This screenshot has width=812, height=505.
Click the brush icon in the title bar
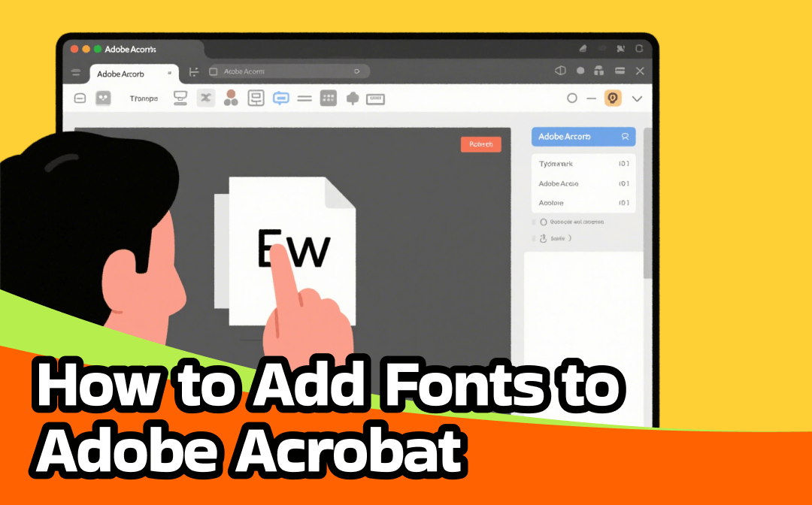pyautogui.click(x=583, y=49)
